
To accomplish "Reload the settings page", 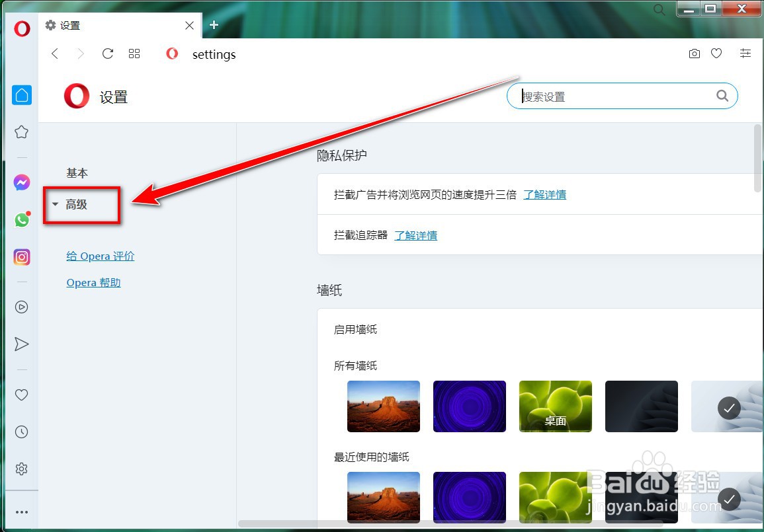I will click(108, 54).
